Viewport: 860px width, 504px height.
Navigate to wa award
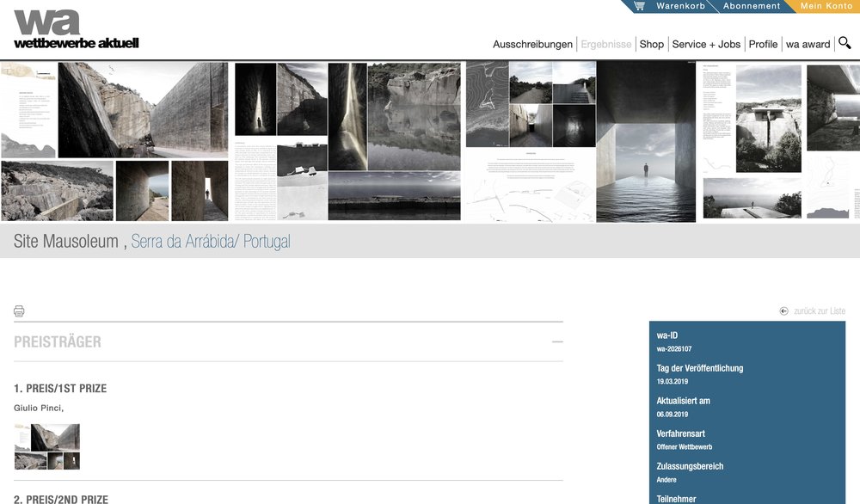(808, 45)
